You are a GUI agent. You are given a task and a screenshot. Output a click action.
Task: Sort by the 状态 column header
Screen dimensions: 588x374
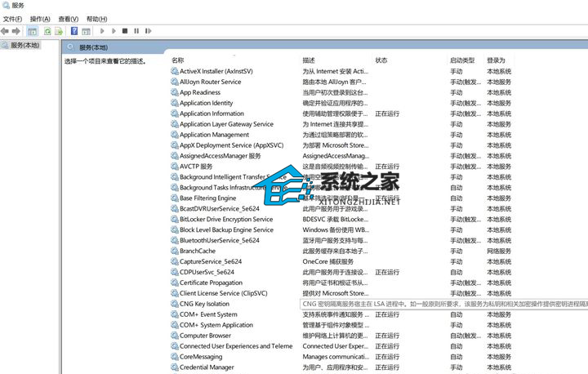coord(381,60)
